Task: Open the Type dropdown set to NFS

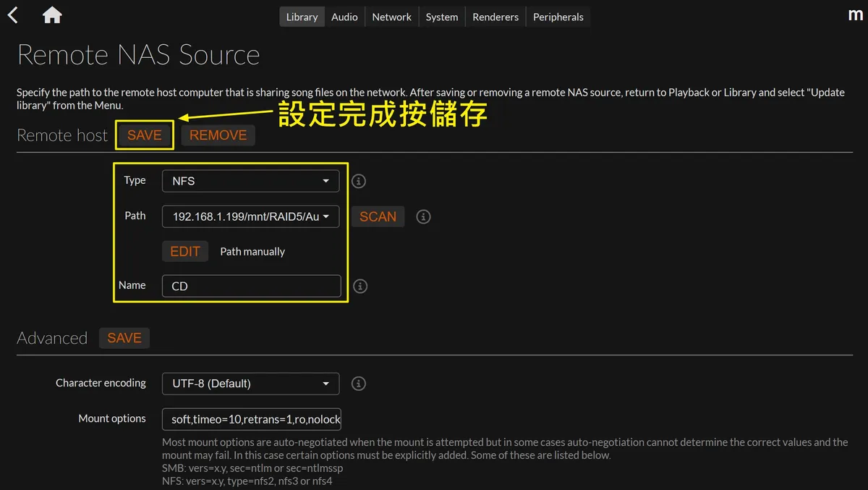Action: 250,181
